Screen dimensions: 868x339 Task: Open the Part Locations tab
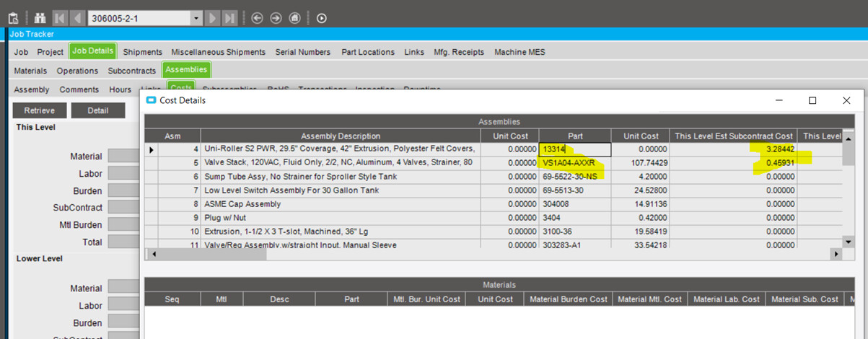(x=368, y=52)
